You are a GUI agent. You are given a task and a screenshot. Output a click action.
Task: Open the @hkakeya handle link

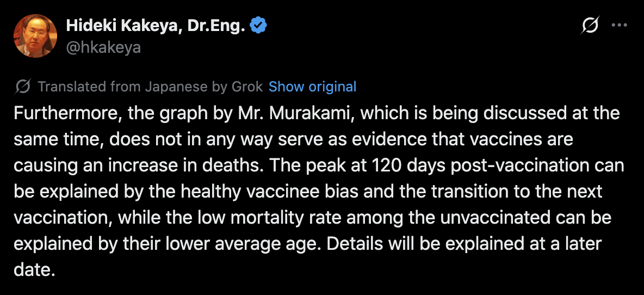(x=103, y=48)
